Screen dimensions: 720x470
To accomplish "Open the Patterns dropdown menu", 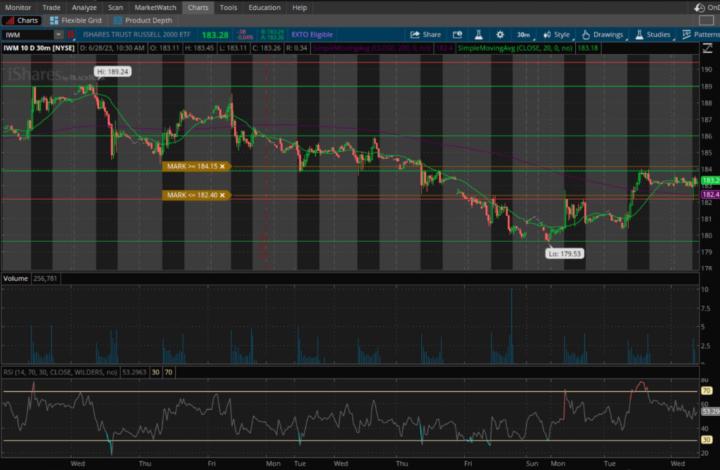I will pyautogui.click(x=701, y=34).
